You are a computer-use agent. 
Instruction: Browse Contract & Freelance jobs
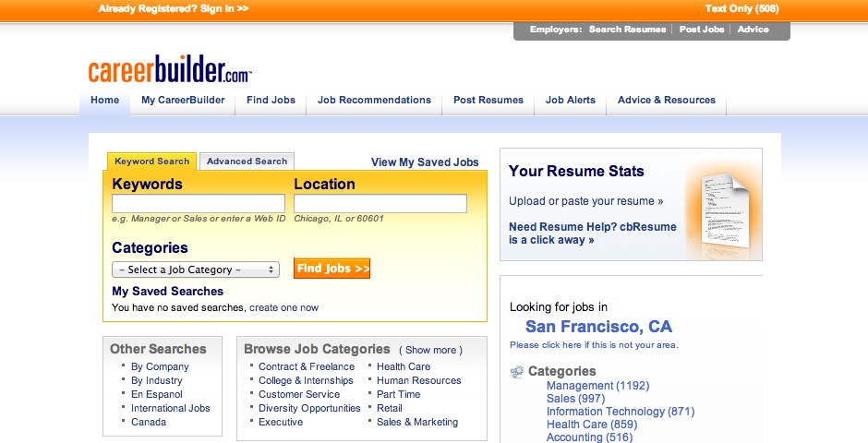[x=307, y=366]
